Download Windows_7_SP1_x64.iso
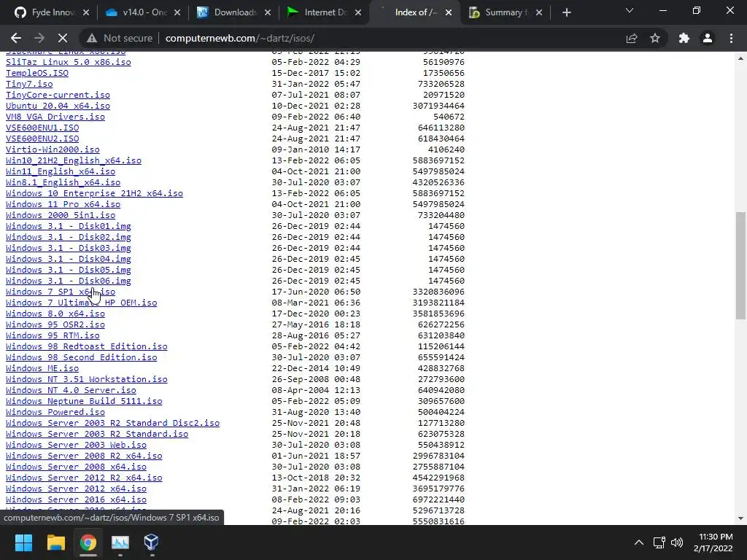Image resolution: width=747 pixels, height=560 pixels. pos(61,292)
